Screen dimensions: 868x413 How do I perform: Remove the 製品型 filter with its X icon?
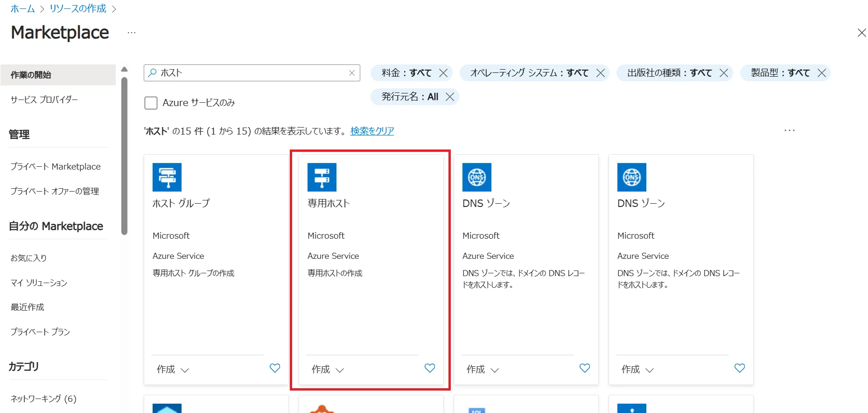click(x=822, y=73)
